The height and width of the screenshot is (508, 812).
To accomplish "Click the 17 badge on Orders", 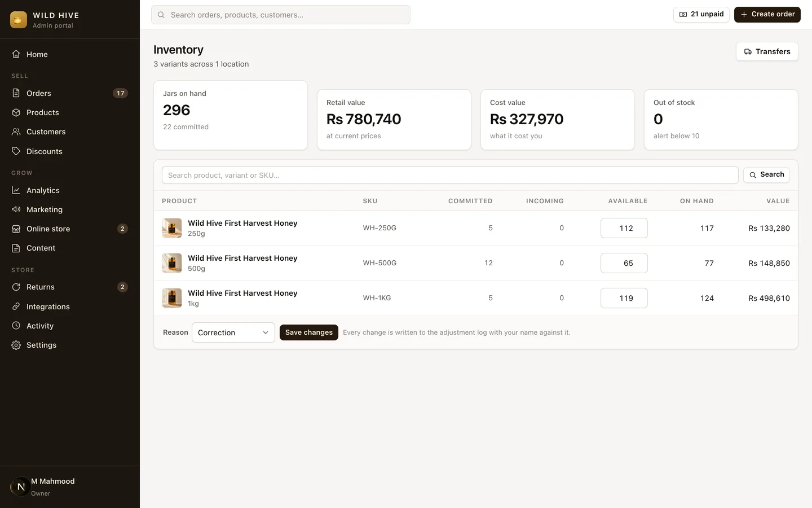I will point(120,93).
